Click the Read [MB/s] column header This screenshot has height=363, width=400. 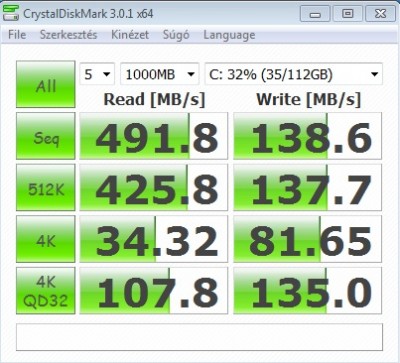(154, 99)
